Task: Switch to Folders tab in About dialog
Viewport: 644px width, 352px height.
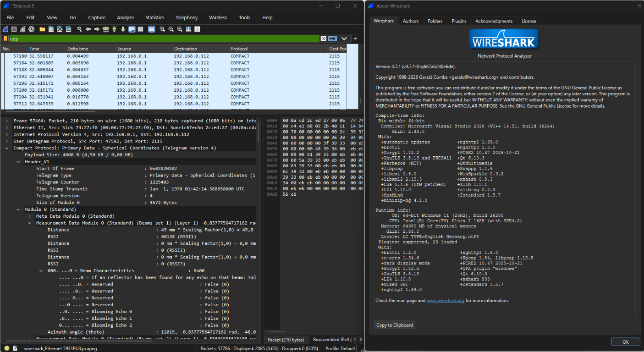Action: click(435, 21)
